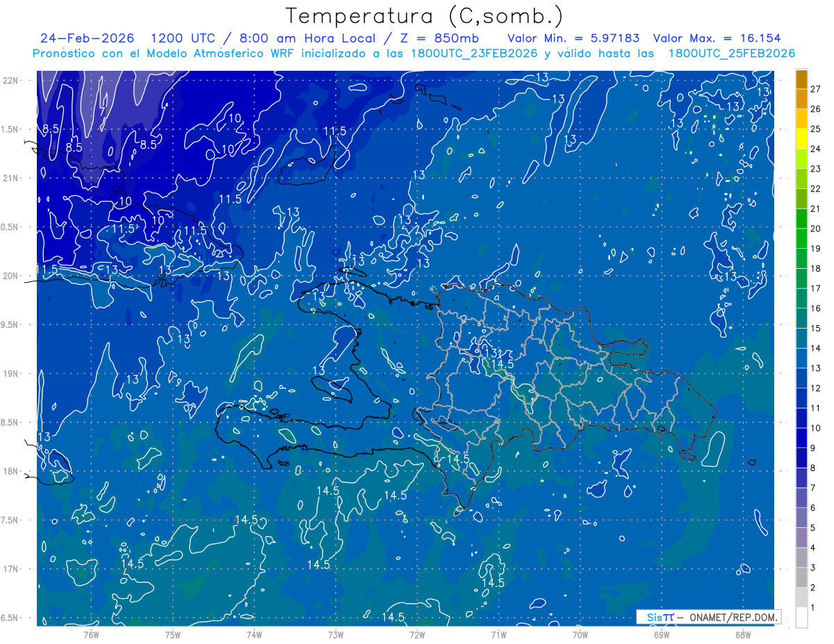Click value 14 on the color scale
This screenshot has width=834, height=644.
point(816,348)
